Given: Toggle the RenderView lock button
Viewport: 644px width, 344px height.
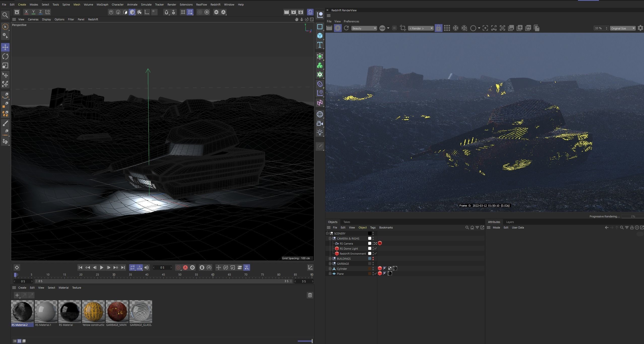Looking at the screenshot, I should (x=438, y=28).
